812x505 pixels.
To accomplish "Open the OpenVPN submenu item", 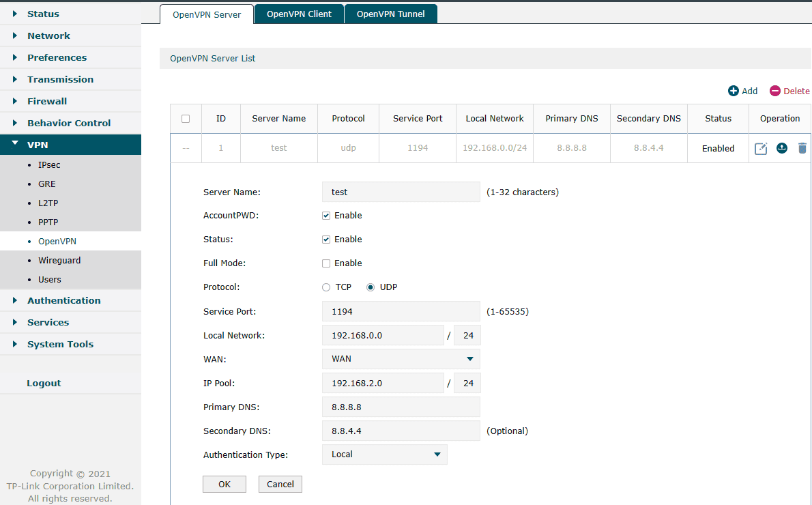I will pyautogui.click(x=70, y=242).
